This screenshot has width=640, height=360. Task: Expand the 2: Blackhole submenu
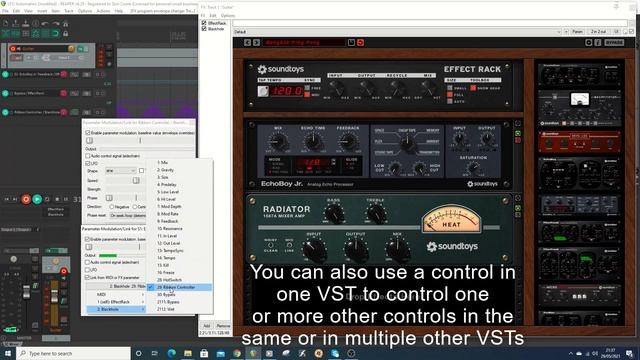click(x=116, y=309)
